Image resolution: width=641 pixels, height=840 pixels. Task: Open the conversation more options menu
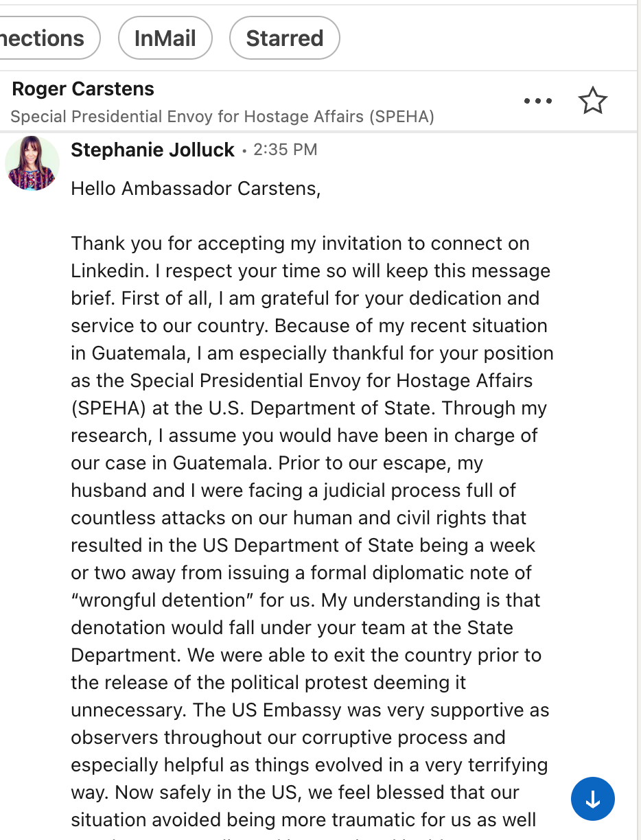537,101
